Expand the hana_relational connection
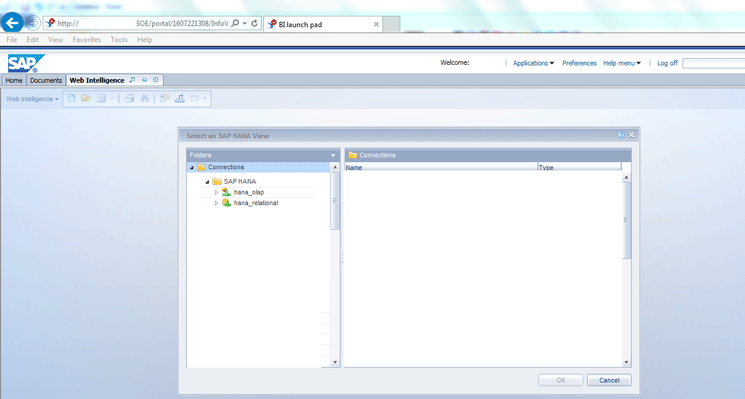 pyautogui.click(x=216, y=203)
